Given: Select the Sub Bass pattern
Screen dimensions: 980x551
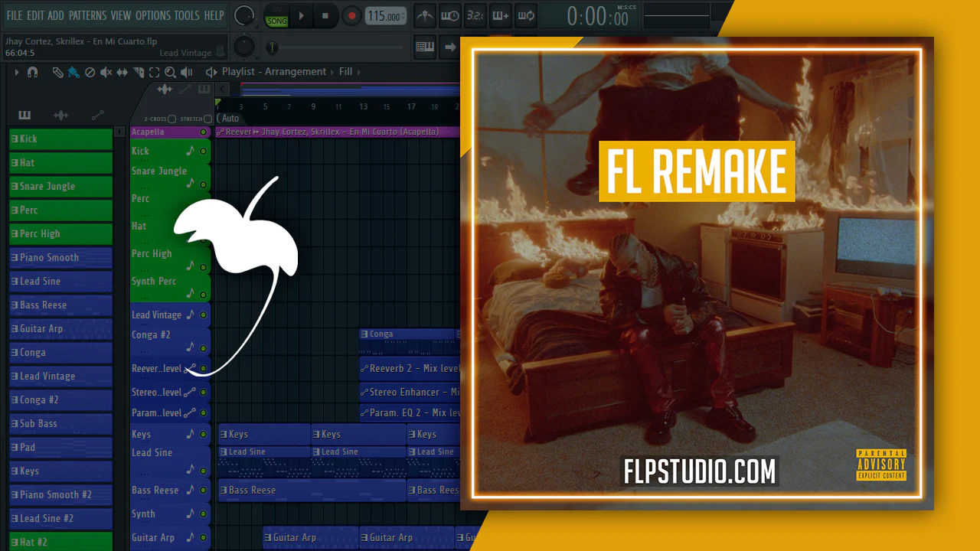Looking at the screenshot, I should tap(61, 424).
